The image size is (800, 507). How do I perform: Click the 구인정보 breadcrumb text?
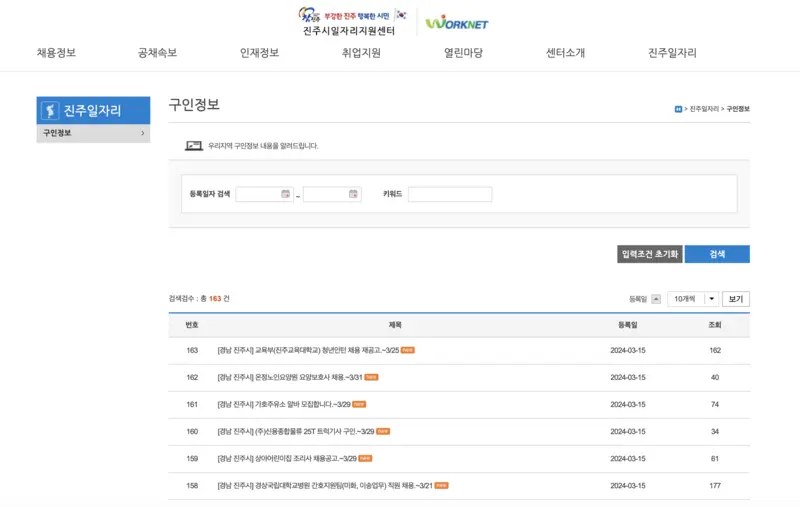[x=738, y=109]
